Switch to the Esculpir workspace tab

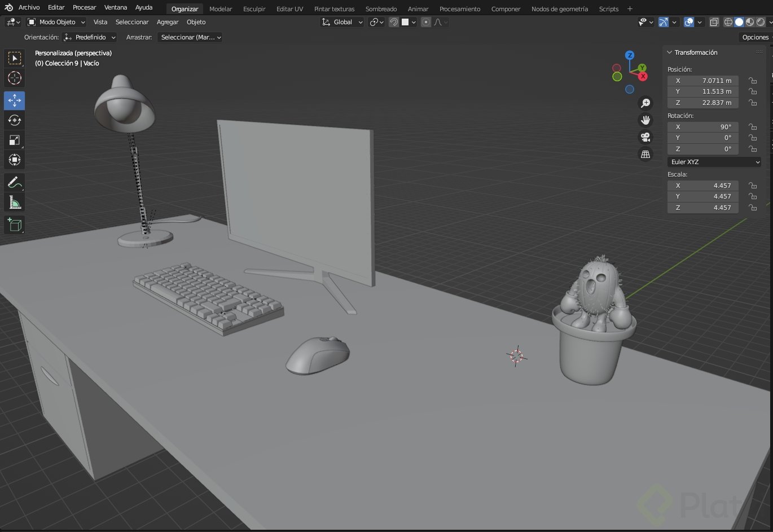click(x=254, y=9)
